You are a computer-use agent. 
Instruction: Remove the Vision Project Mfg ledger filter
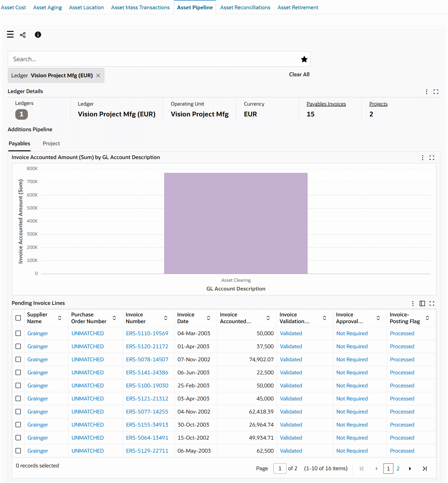98,76
